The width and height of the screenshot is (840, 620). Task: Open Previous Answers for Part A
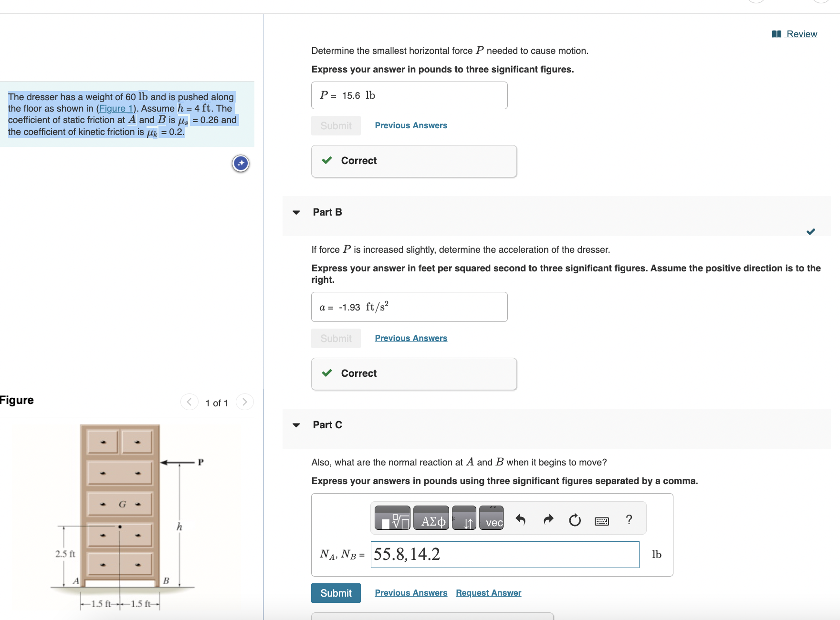(410, 125)
